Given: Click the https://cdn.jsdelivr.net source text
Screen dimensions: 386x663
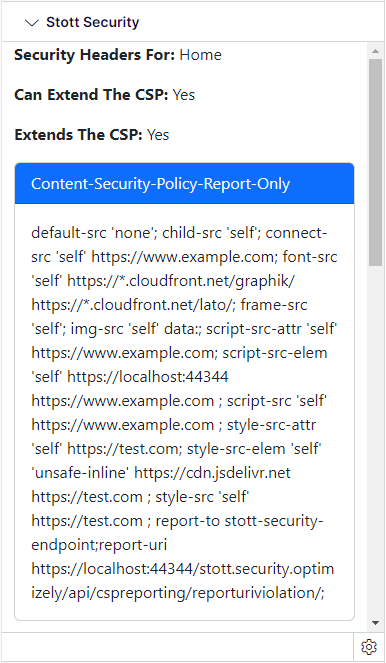Looking at the screenshot, I should tap(212, 473).
